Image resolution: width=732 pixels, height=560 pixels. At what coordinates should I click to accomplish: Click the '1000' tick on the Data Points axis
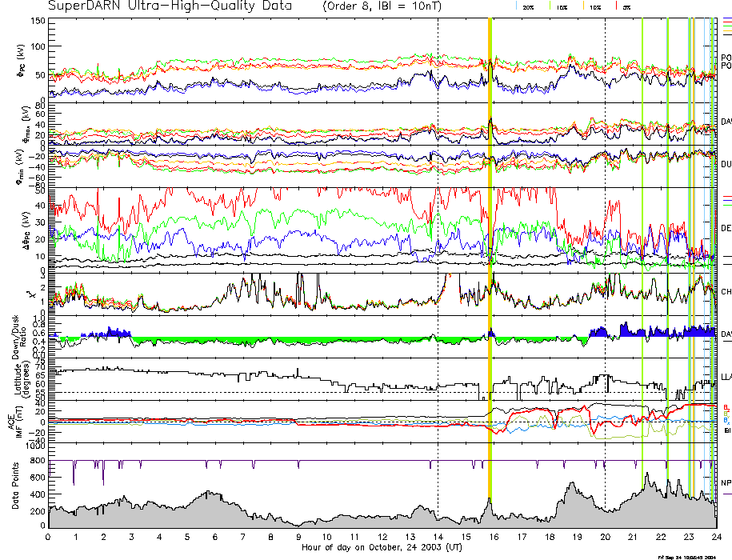tap(36, 446)
